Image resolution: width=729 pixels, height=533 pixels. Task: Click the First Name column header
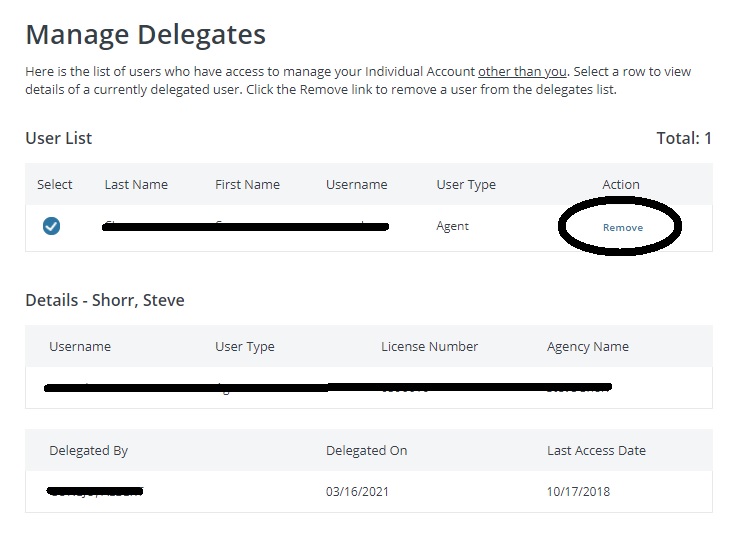[x=247, y=185]
